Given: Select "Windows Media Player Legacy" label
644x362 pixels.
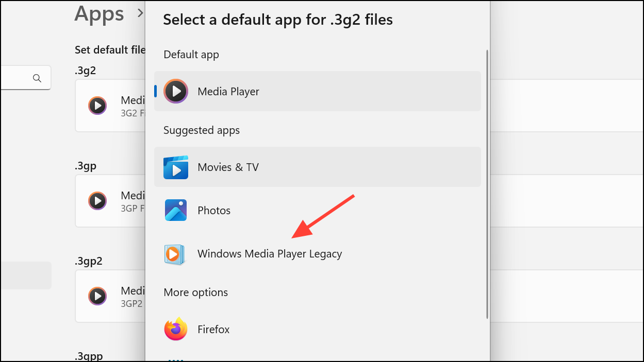Looking at the screenshot, I should tap(270, 254).
